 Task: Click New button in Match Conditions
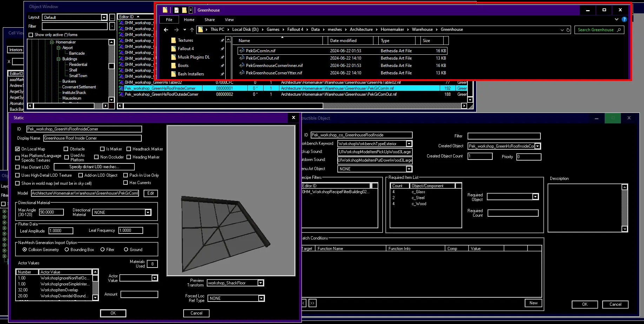tap(533, 303)
